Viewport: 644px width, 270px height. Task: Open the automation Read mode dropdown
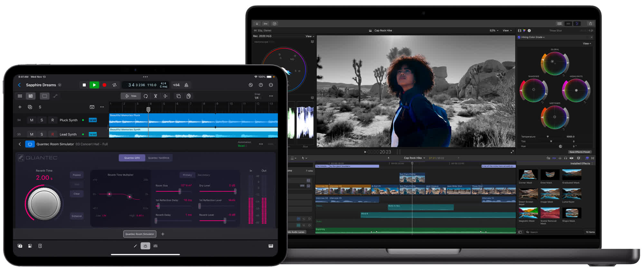242,146
